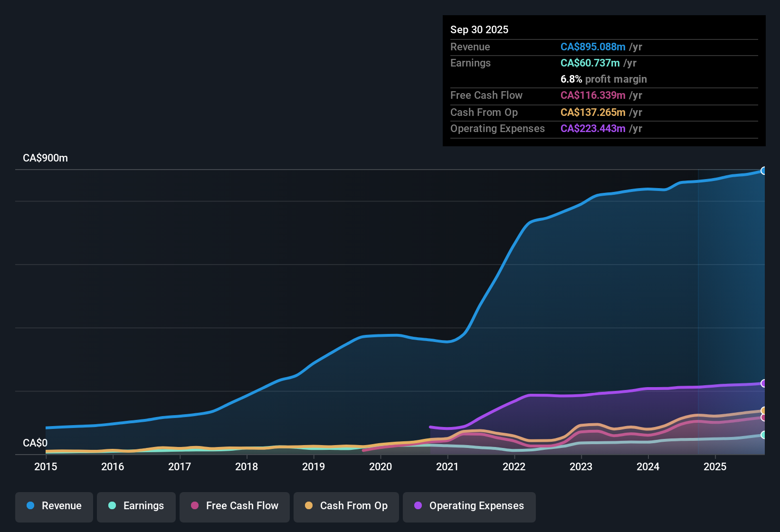Screen dimensions: 780x532
Task: Open details from the Cash From Op legend chip
Action: click(x=346, y=506)
